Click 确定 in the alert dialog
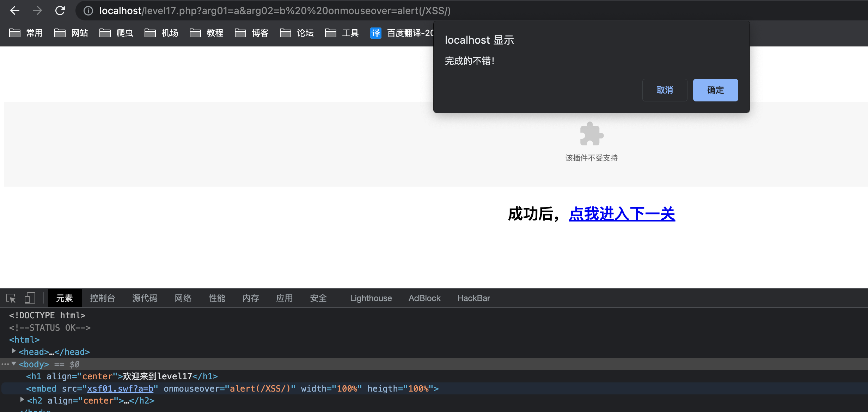The height and width of the screenshot is (412, 868). point(715,90)
